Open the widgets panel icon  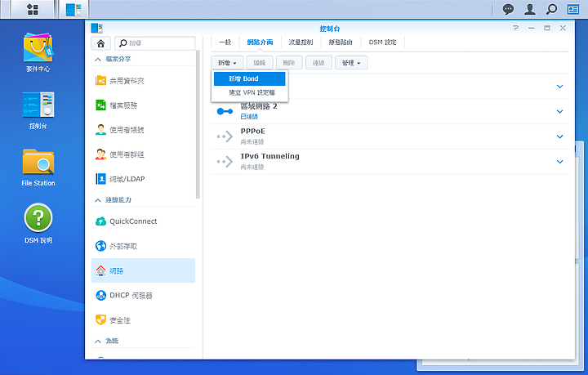click(x=573, y=9)
